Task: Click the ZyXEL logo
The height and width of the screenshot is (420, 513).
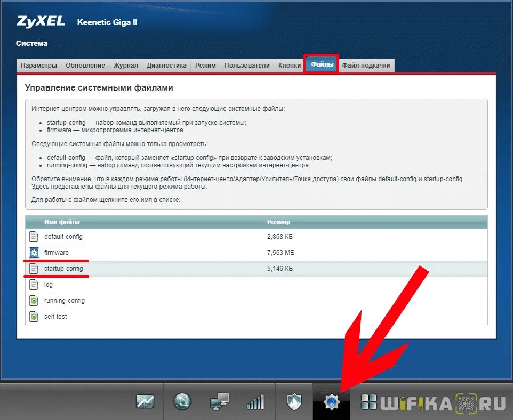Action: (41, 22)
